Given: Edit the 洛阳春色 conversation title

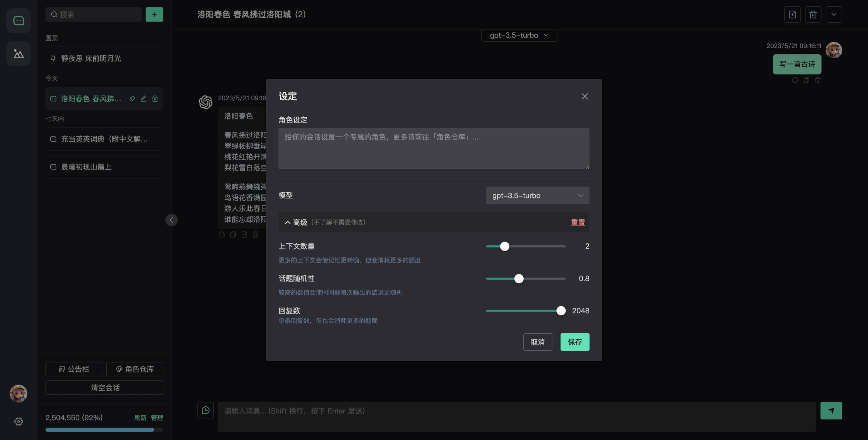Looking at the screenshot, I should point(144,99).
